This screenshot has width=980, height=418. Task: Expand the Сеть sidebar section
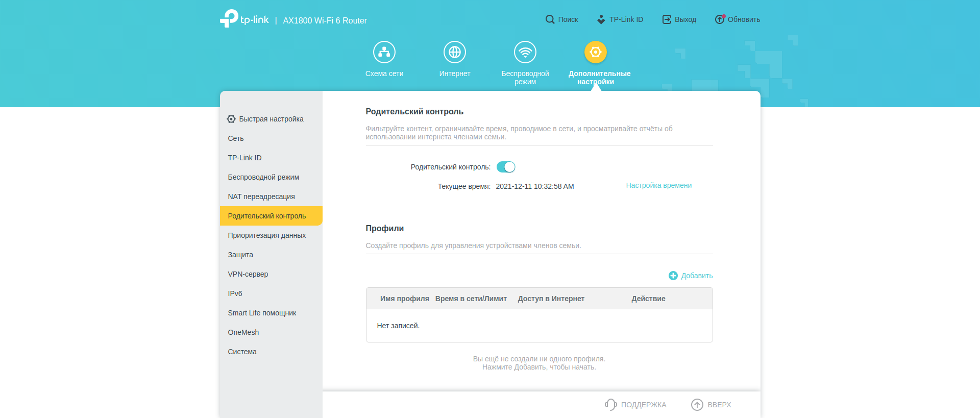pyautogui.click(x=236, y=138)
